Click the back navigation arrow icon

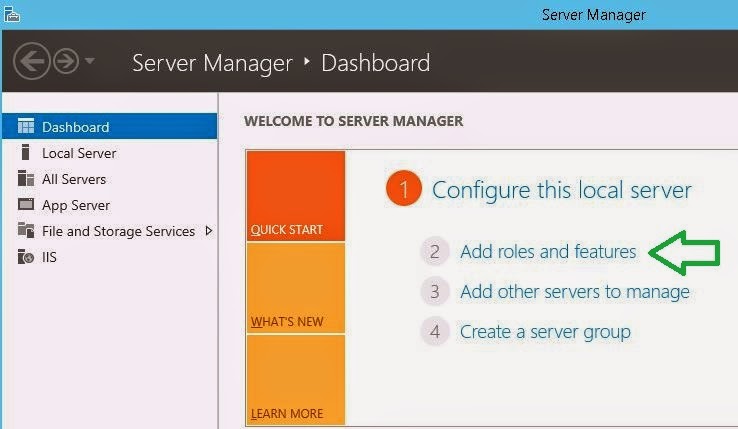click(x=32, y=61)
